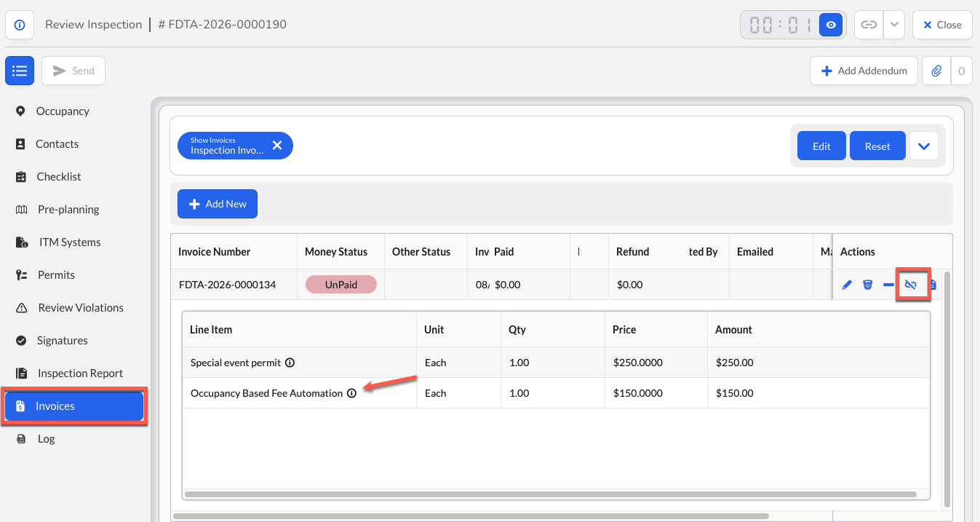The height and width of the screenshot is (522, 980).
Task: Toggle the blue list menu button
Action: click(x=20, y=71)
